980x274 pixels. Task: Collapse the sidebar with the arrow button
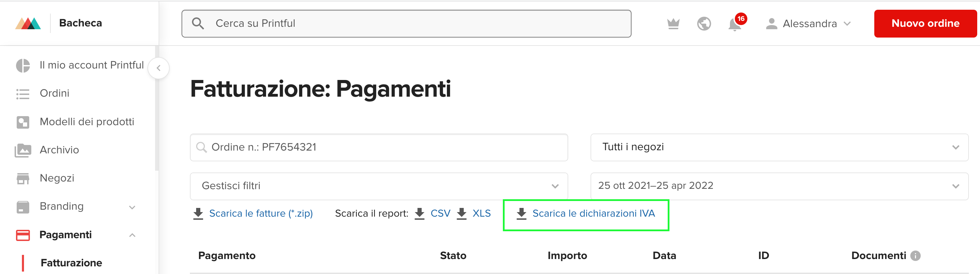[159, 68]
